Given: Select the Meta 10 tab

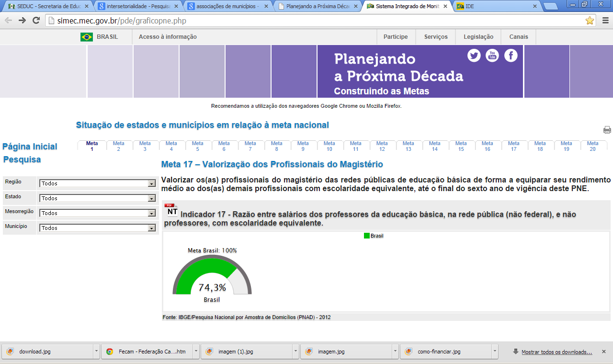Looking at the screenshot, I should click(x=329, y=146).
